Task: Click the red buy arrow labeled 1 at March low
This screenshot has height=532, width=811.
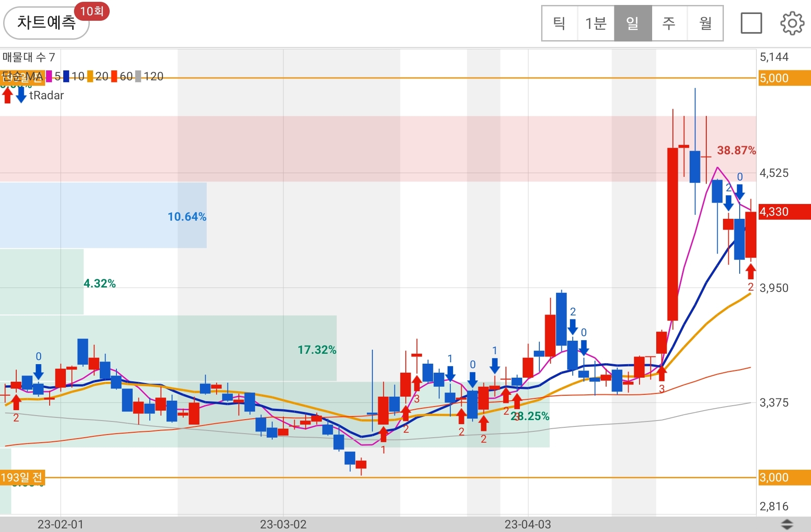Action: pos(383,434)
